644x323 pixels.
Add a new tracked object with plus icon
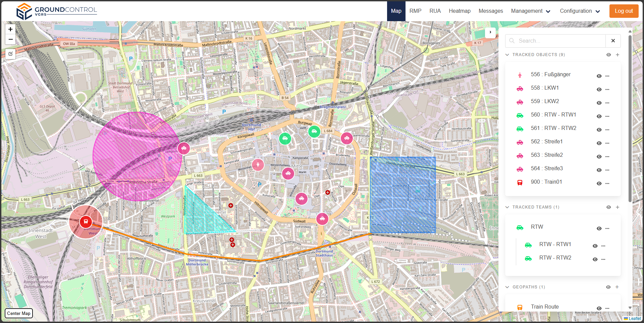618,55
